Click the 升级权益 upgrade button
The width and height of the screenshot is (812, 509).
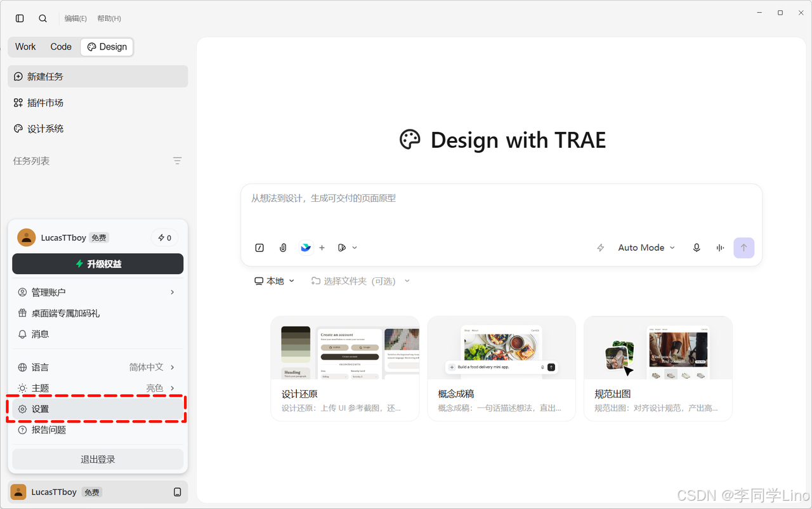[x=98, y=264]
